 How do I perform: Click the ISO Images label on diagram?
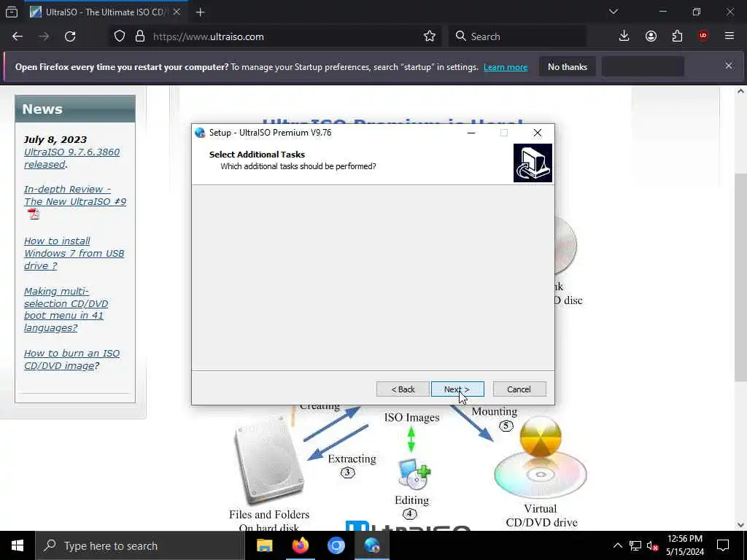[x=412, y=418]
